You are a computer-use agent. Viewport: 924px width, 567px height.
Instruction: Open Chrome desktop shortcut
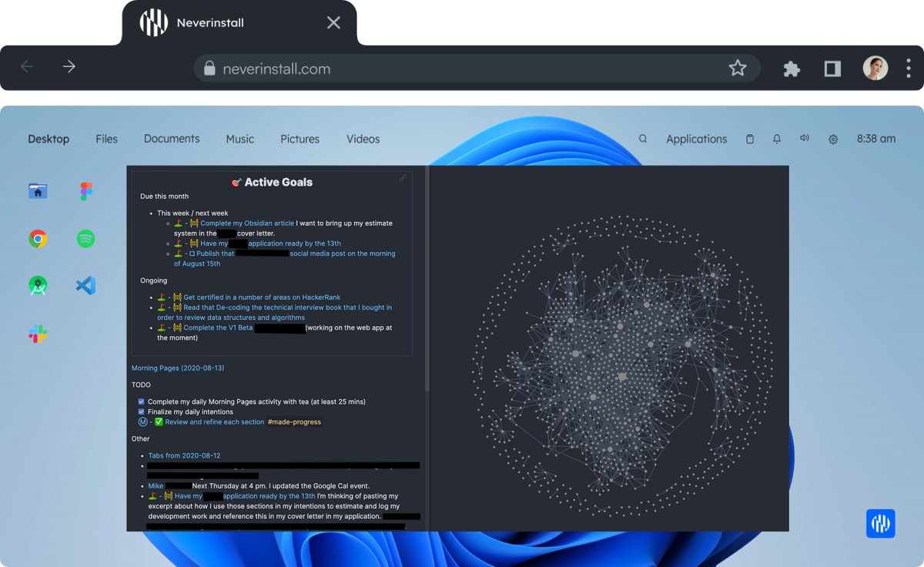tap(38, 239)
